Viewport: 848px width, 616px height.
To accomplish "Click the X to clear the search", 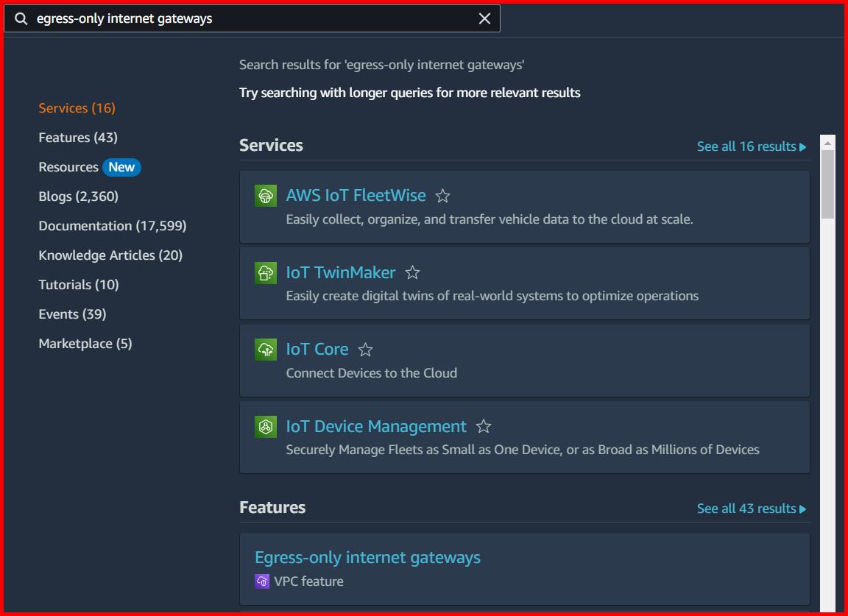I will click(x=484, y=18).
